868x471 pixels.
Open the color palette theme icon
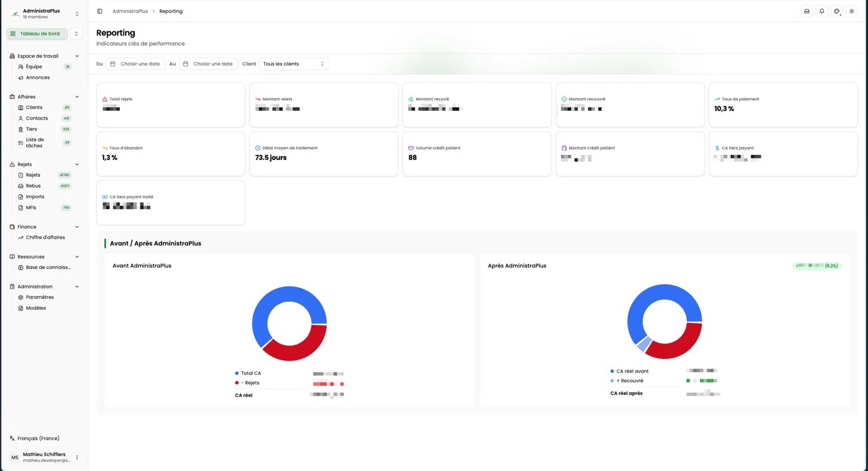pyautogui.click(x=837, y=11)
